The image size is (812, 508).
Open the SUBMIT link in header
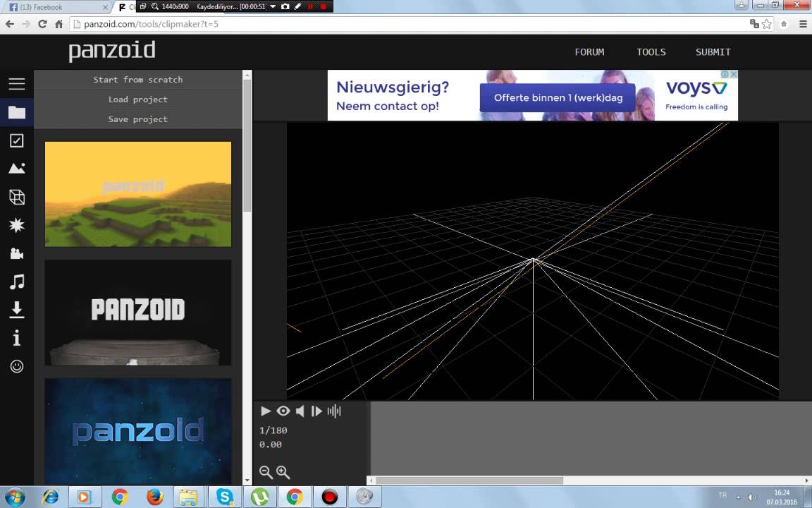coord(713,52)
